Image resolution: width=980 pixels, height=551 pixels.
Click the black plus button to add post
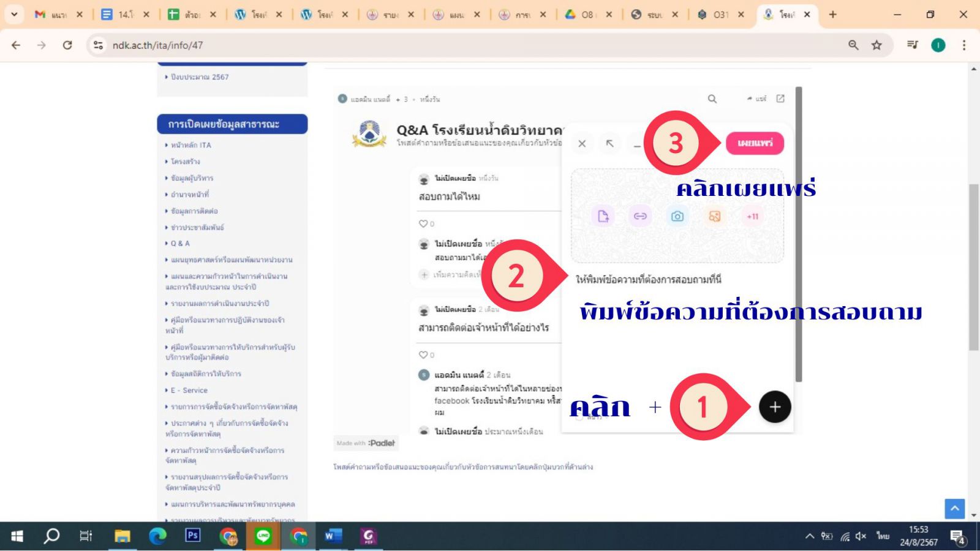click(775, 407)
